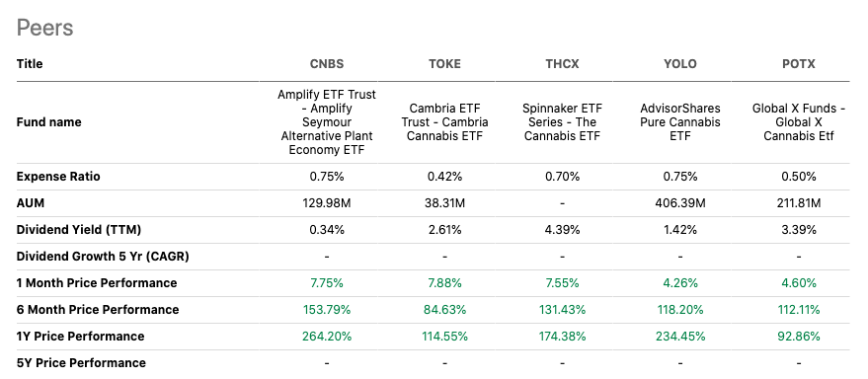The height and width of the screenshot is (379, 868).
Task: Click the Peers section heading
Action: (x=44, y=28)
